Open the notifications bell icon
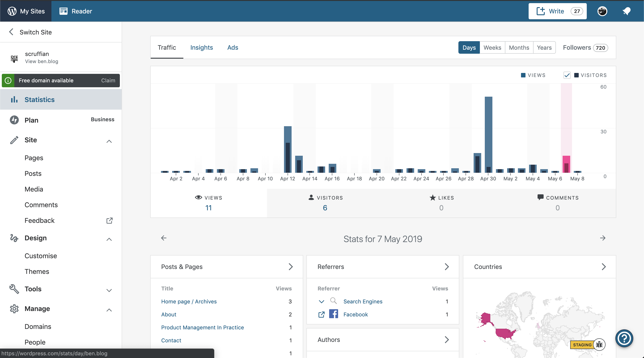Image resolution: width=644 pixels, height=358 pixels. point(627,11)
